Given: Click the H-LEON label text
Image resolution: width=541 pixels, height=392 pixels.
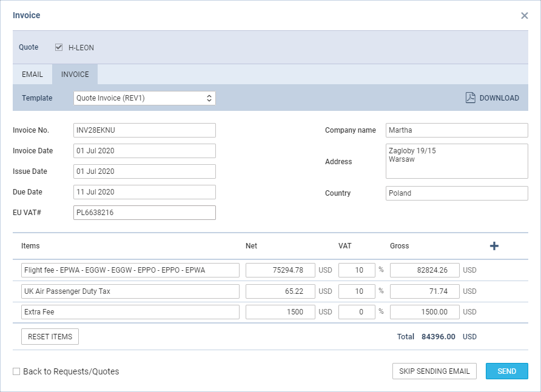Looking at the screenshot, I should (81, 48).
